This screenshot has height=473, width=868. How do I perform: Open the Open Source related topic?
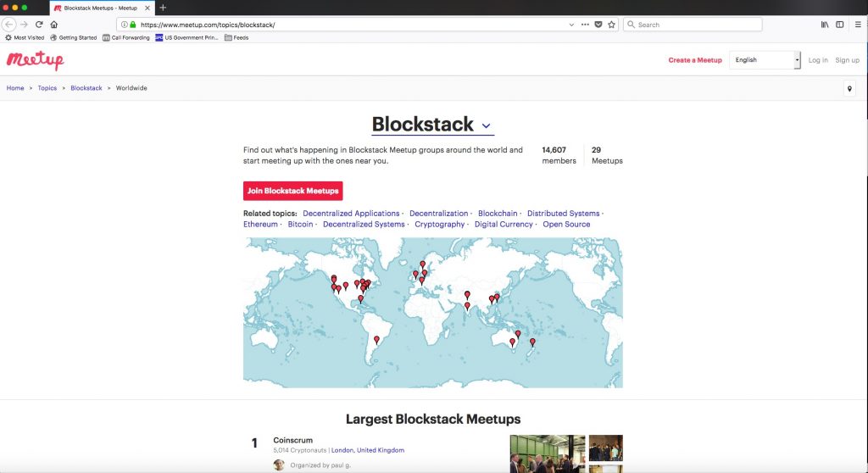point(566,225)
